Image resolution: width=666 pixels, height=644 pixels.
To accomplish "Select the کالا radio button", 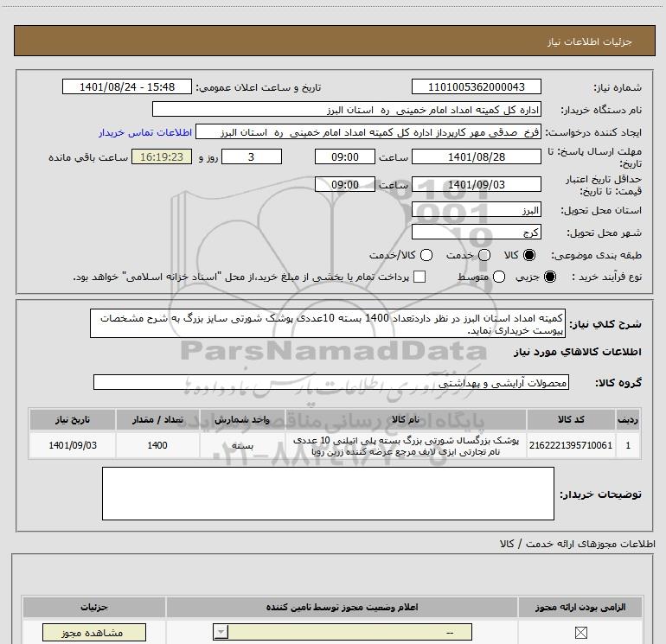I will tap(529, 255).
